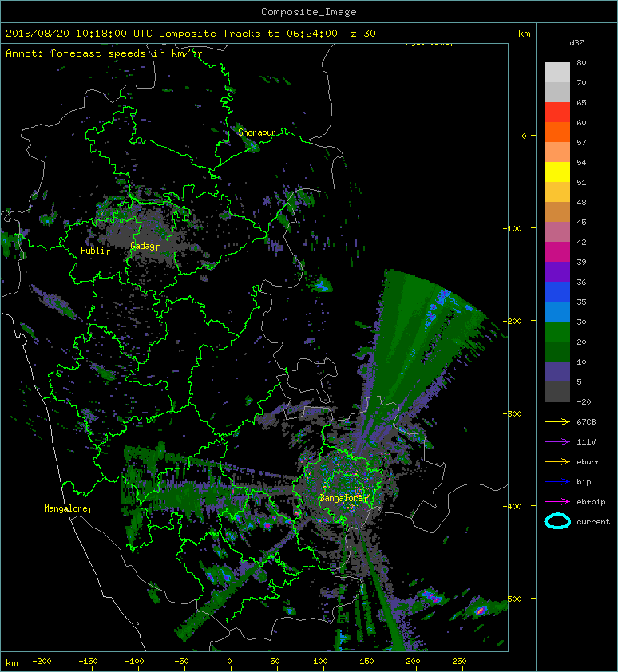Pick the blue 36 dBZ swatch
The width and height of the screenshot is (618, 672).
(557, 291)
